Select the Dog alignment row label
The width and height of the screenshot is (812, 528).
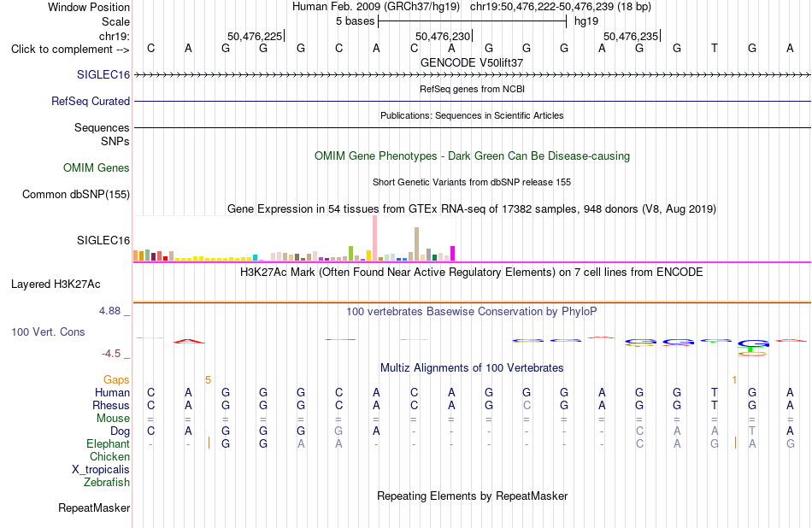point(120,431)
